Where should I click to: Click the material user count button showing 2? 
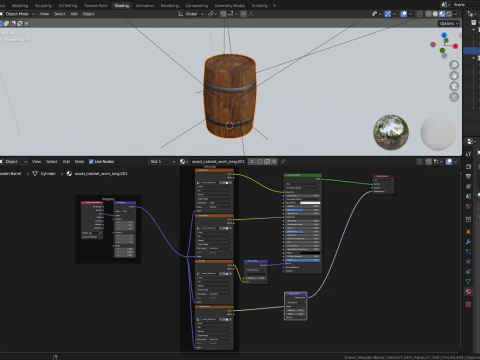point(252,161)
